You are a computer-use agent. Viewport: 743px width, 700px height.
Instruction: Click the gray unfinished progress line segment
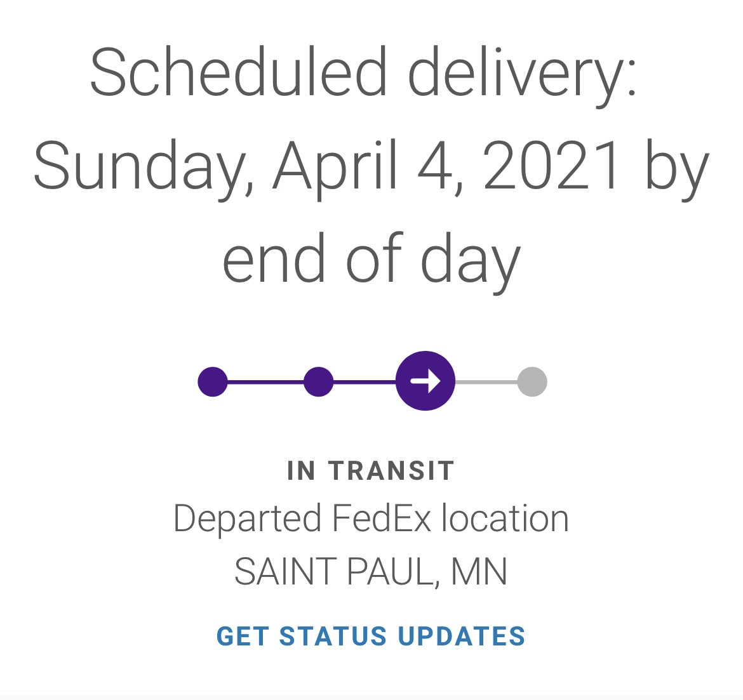[486, 381]
